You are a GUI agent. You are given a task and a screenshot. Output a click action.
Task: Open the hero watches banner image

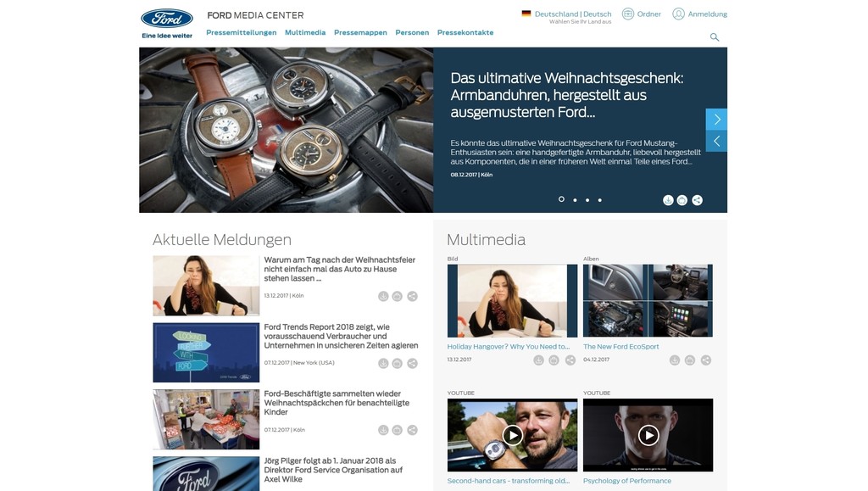tap(287, 130)
